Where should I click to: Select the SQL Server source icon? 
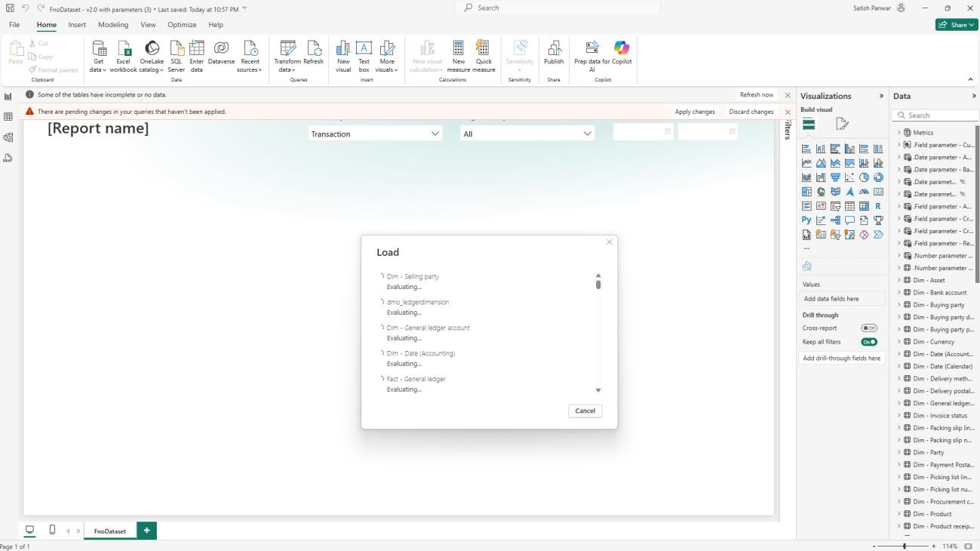pos(176,49)
